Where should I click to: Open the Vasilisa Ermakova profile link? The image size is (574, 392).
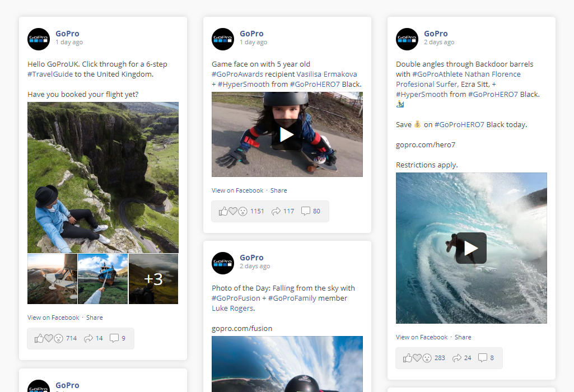[326, 74]
